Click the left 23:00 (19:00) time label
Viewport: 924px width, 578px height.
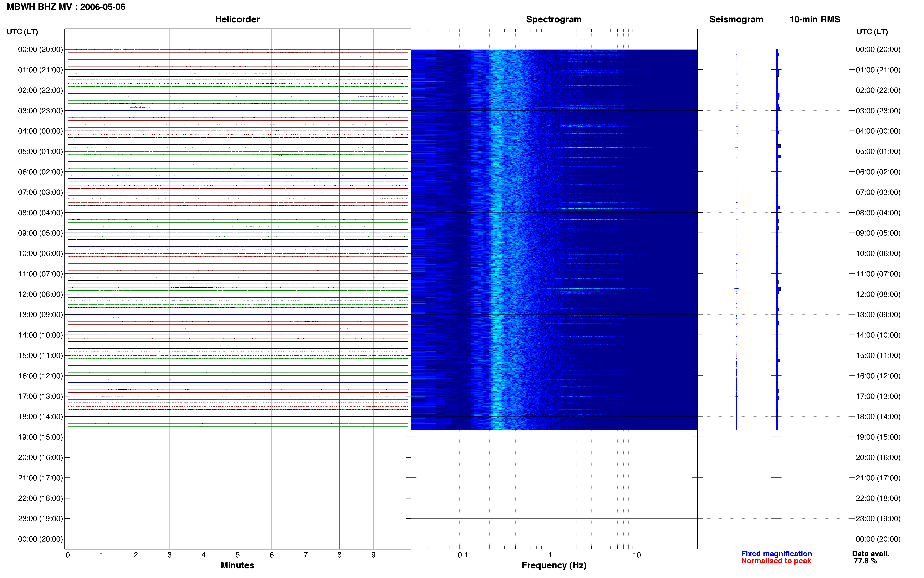[41, 519]
